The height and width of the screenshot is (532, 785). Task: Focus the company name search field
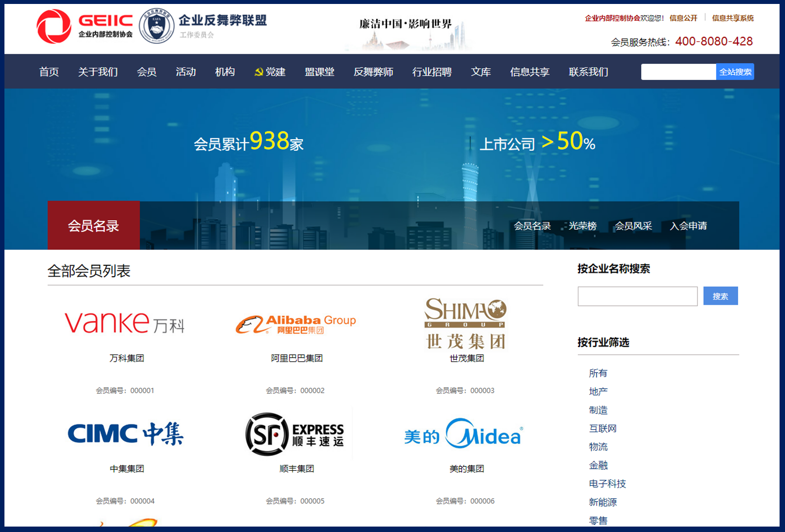point(637,296)
